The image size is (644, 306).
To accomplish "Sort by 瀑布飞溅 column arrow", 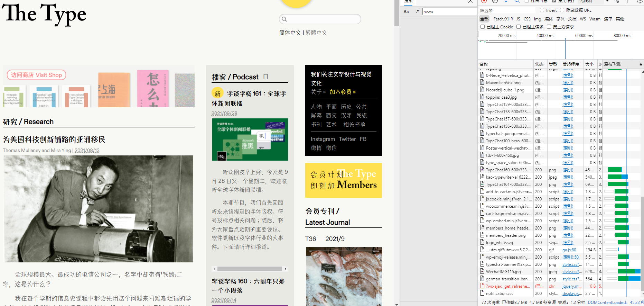I will tap(641, 64).
